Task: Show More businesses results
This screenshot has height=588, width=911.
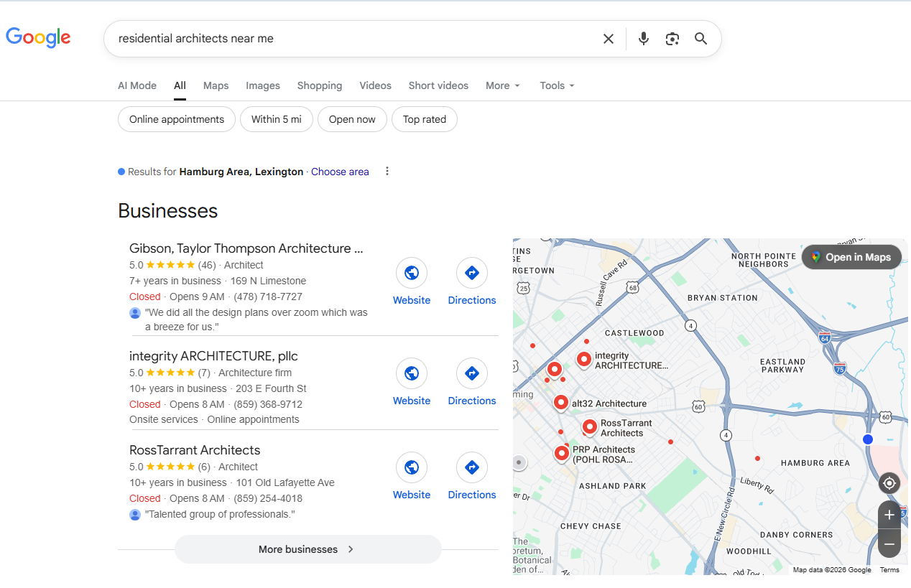Action: (x=307, y=549)
